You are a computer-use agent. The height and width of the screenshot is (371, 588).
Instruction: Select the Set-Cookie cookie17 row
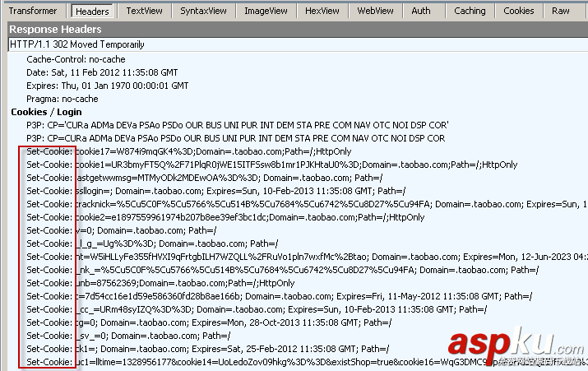point(188,151)
